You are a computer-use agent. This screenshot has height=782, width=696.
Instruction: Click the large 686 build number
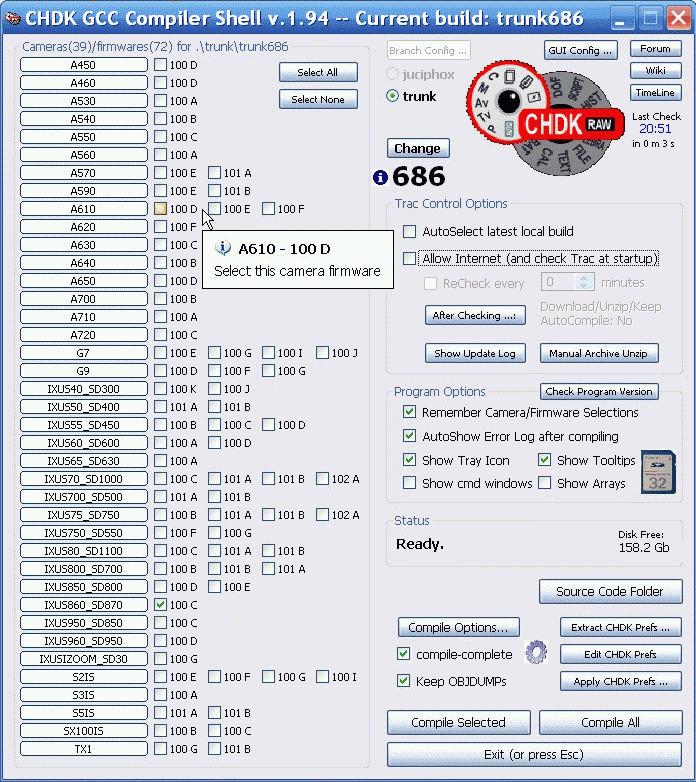tap(418, 176)
